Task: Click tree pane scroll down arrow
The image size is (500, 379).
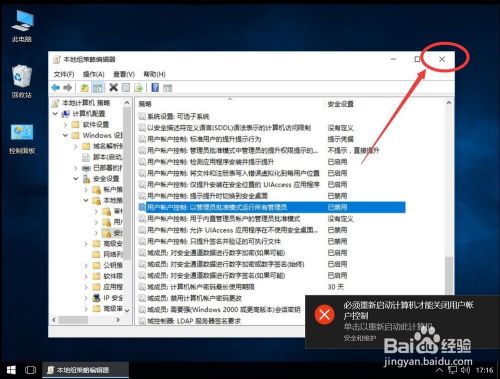Action: (x=127, y=311)
